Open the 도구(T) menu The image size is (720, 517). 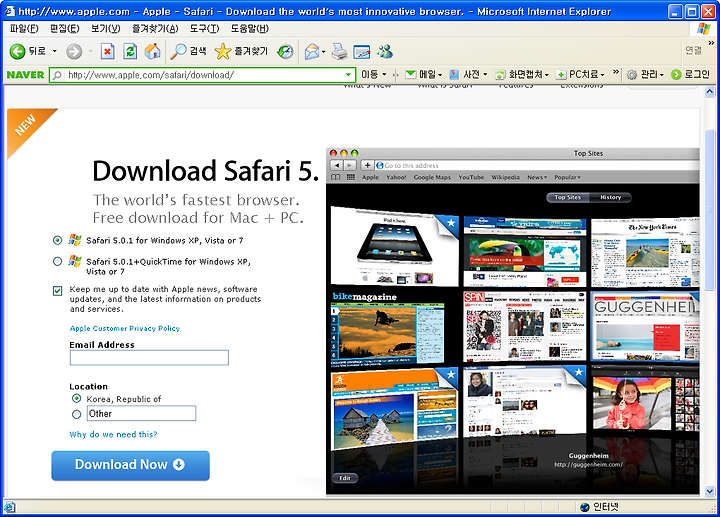pos(205,28)
